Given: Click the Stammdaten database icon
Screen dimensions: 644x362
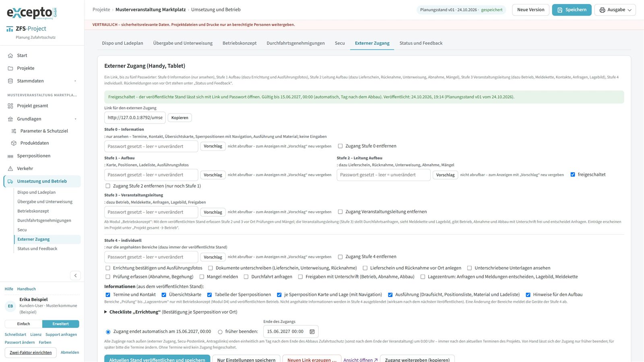Looking at the screenshot, I should click(x=10, y=81).
